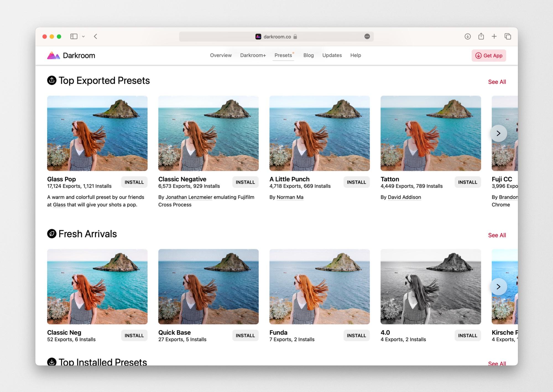Switch to the Presets navigation tab
Viewport: 553px width, 392px height.
coord(283,55)
